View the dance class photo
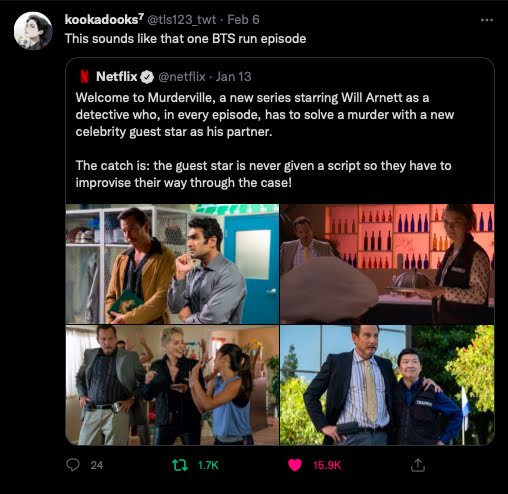 click(x=172, y=385)
